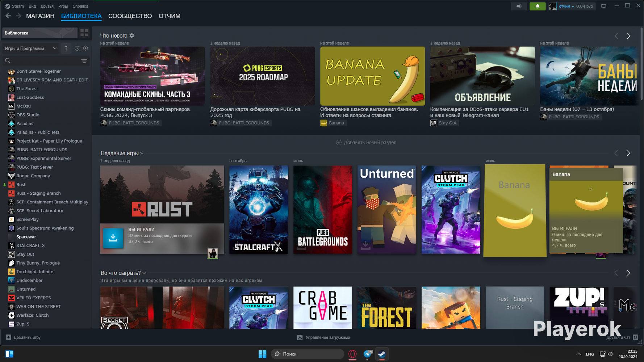This screenshot has width=644, height=362.
Task: Open the volume tray icon
Action: pos(610,354)
